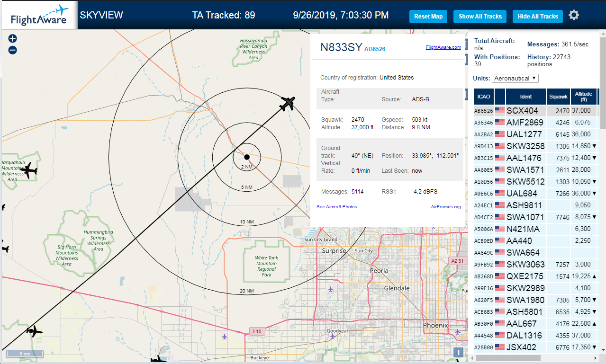Select the SKW3258 aircraft row
This screenshot has width=606, height=364.
click(535, 146)
